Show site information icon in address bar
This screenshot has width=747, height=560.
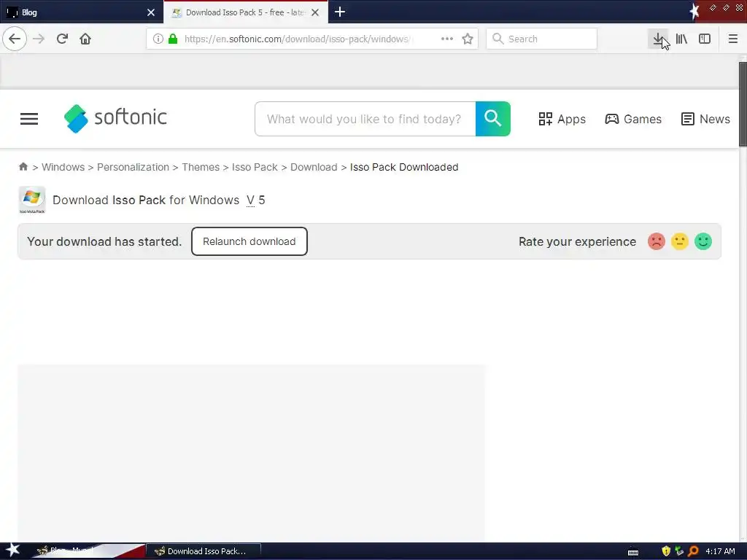(x=158, y=39)
